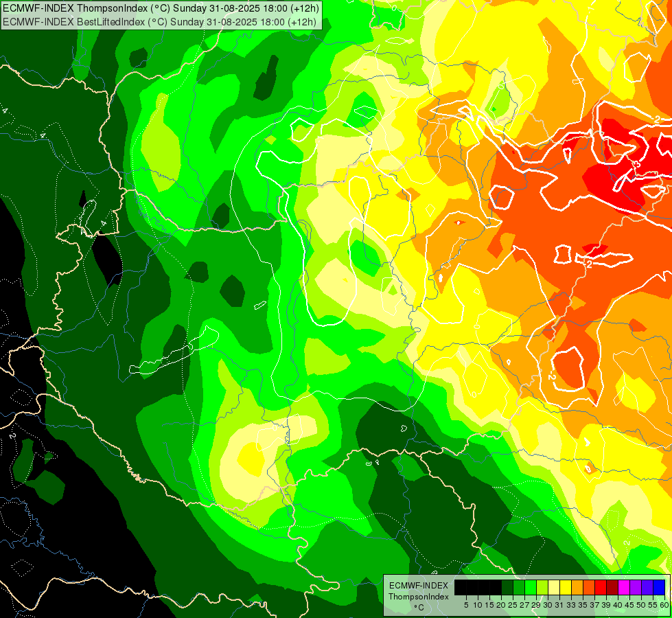
Task: Select the bright red 37–39 legend swatch
Action: [601, 587]
